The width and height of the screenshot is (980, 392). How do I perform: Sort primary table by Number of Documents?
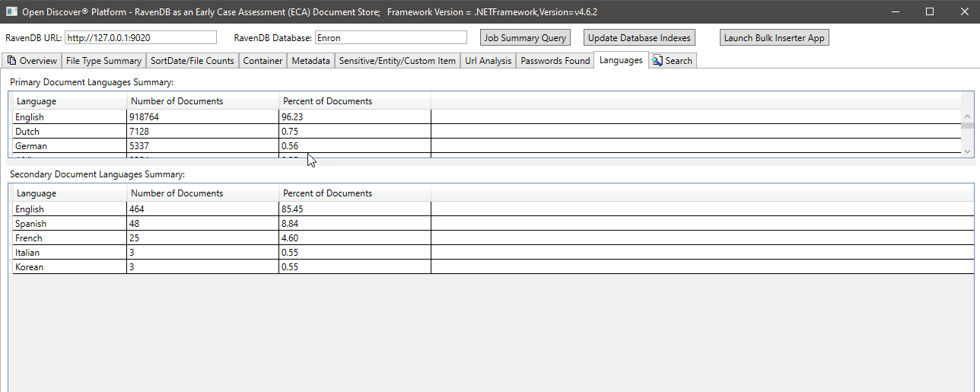(177, 101)
